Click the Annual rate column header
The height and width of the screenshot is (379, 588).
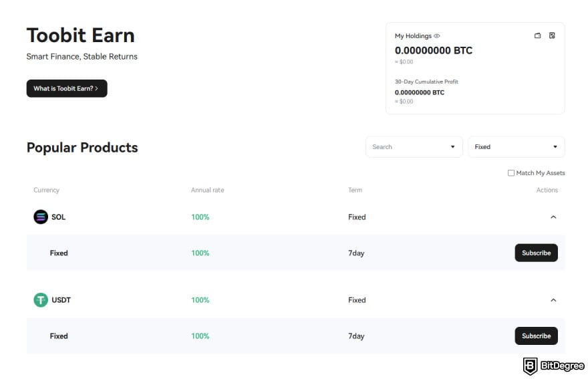pos(207,191)
